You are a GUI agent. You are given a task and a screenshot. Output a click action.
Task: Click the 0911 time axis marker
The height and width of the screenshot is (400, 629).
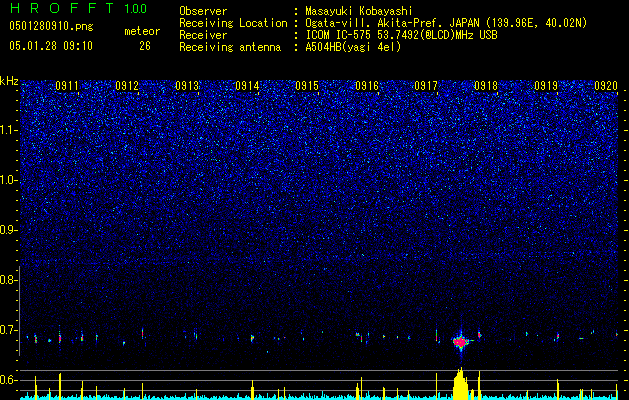[67, 86]
